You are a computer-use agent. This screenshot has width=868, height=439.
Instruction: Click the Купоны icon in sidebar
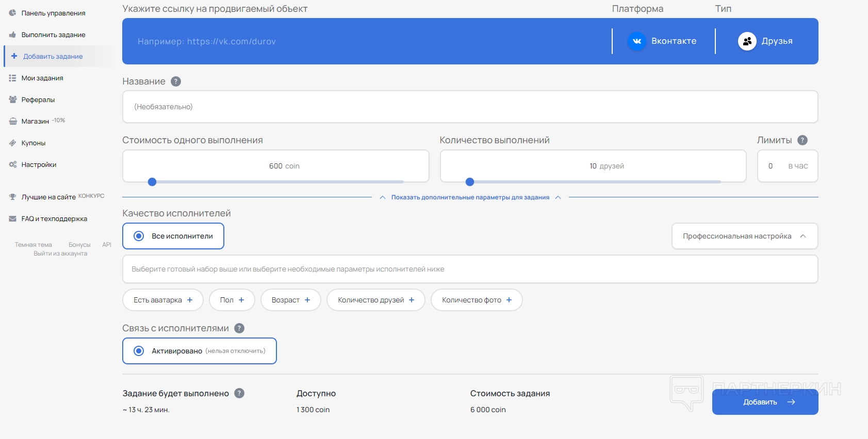coord(13,143)
